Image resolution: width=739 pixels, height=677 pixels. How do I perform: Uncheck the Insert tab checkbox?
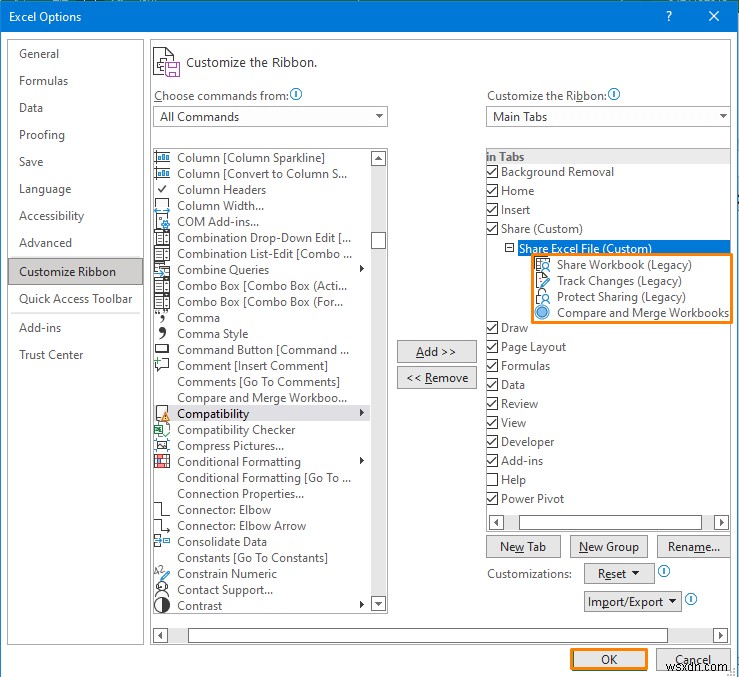(x=492, y=209)
